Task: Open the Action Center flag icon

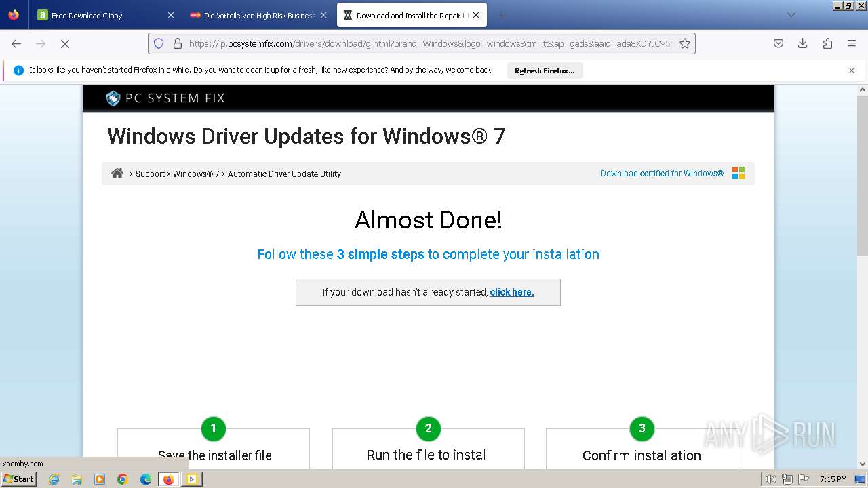Action: 803,479
